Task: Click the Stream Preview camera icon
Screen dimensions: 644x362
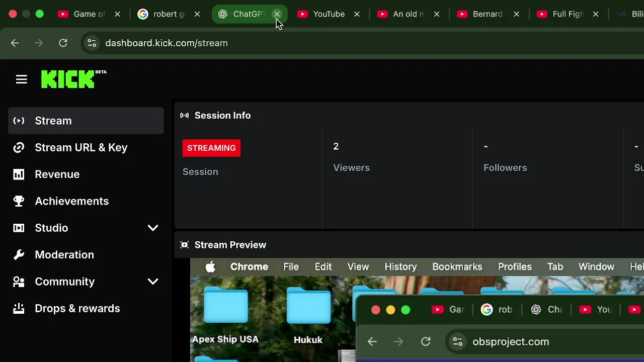Action: (185, 245)
